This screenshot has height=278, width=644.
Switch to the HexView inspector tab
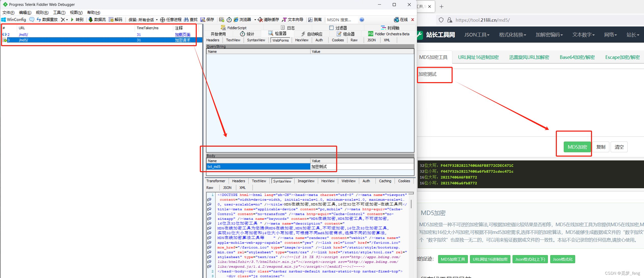pos(302,40)
